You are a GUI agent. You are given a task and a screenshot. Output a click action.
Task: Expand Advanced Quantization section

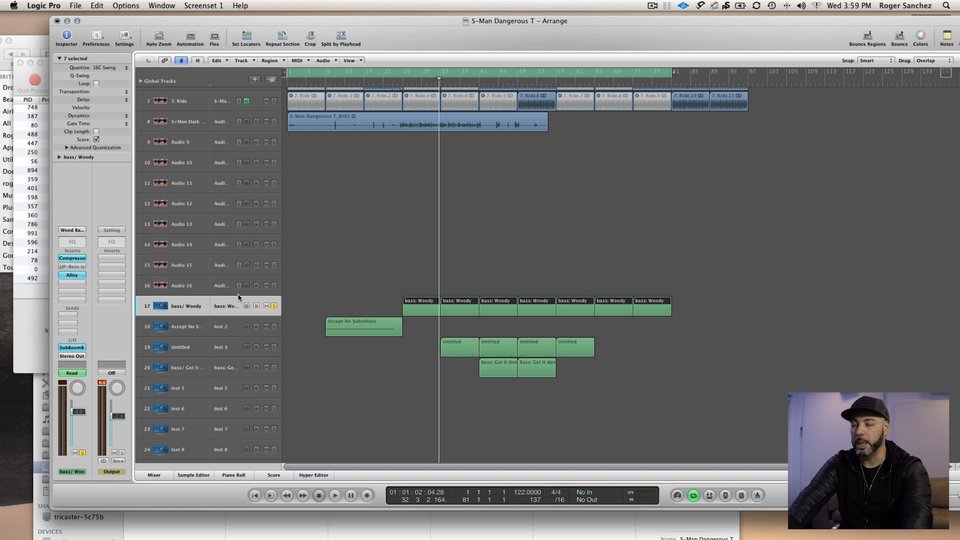pyautogui.click(x=67, y=148)
